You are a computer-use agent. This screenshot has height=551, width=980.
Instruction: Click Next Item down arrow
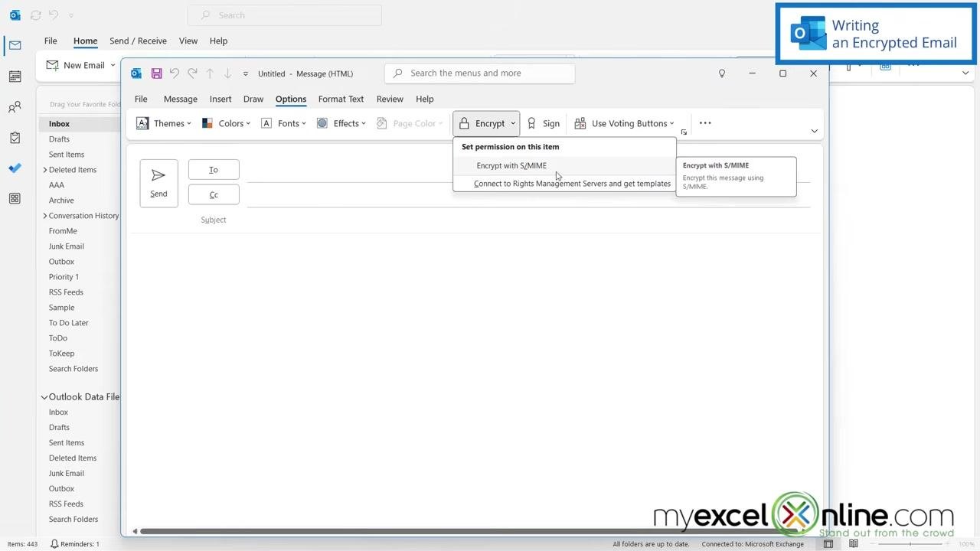(x=227, y=73)
